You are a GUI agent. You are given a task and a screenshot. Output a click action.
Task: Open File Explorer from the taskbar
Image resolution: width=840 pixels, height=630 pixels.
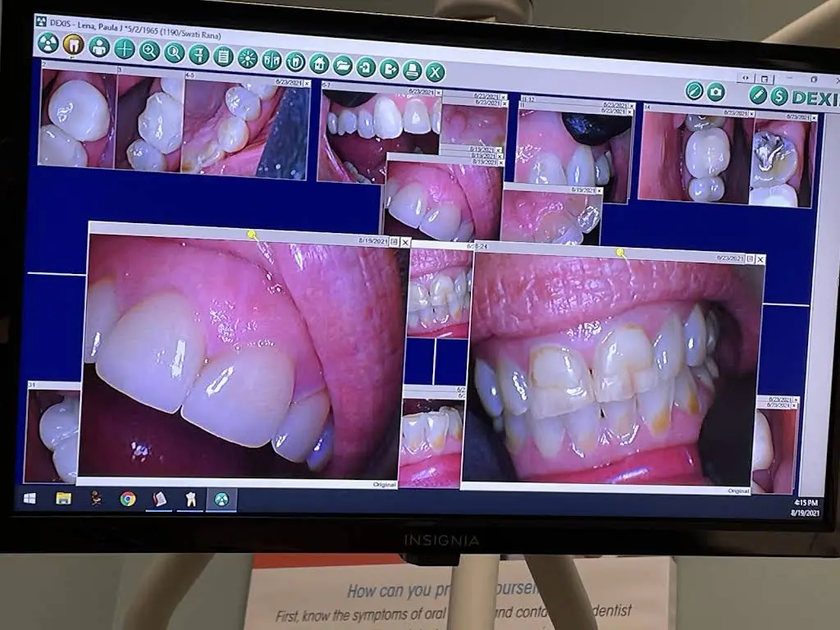tap(63, 499)
